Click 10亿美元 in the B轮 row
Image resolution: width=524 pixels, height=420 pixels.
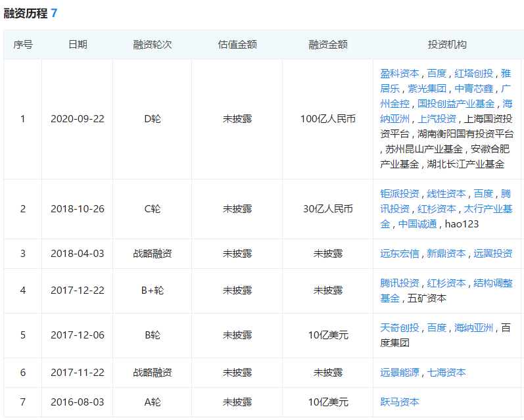[x=328, y=335]
